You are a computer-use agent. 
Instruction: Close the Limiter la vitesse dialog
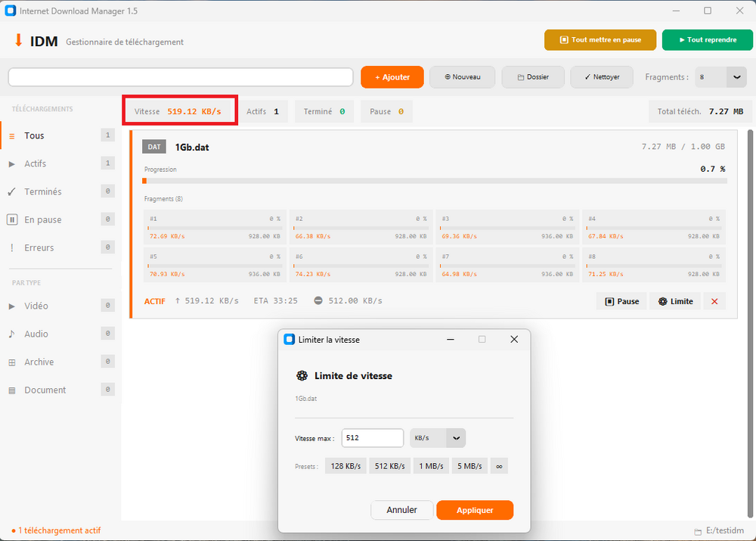click(514, 339)
